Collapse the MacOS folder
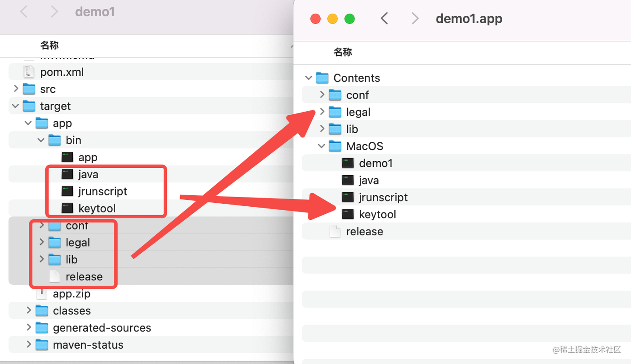 coord(322,146)
